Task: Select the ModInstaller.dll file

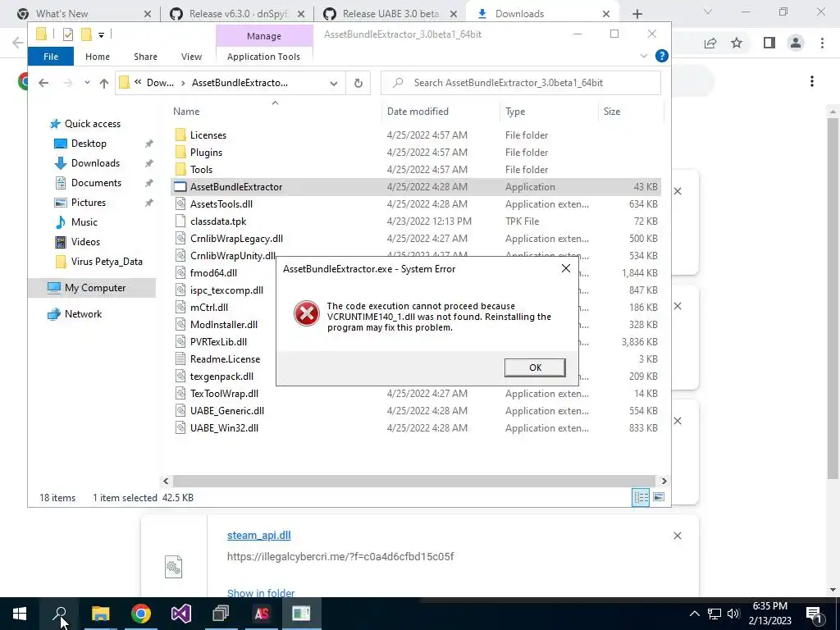Action: click(x=223, y=325)
